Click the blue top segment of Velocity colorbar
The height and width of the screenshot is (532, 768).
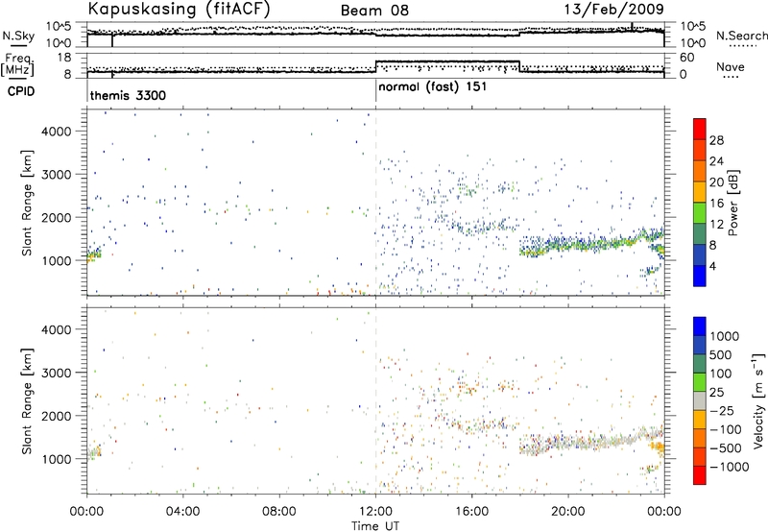pyautogui.click(x=700, y=326)
